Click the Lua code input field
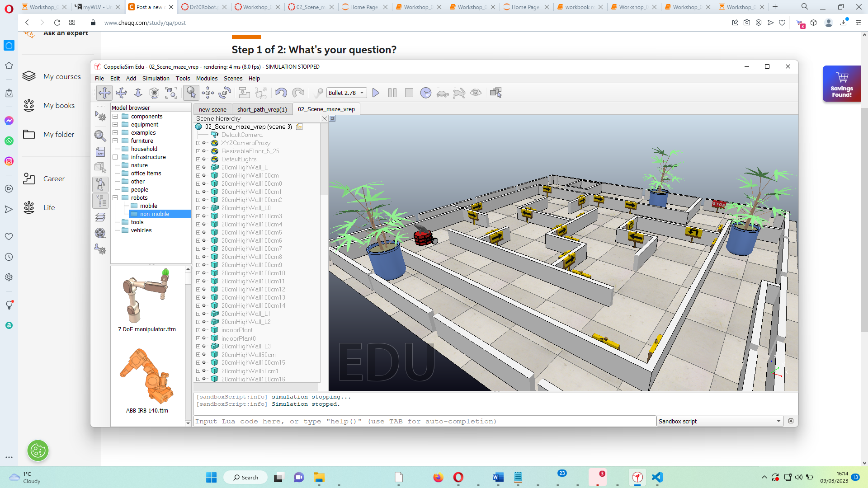The image size is (868, 488). [x=407, y=421]
